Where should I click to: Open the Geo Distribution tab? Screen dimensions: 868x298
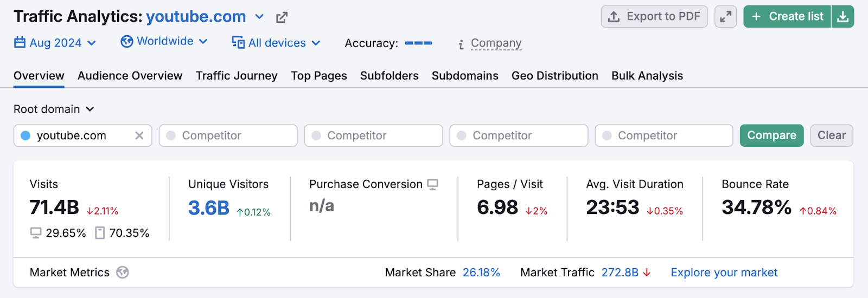point(554,76)
